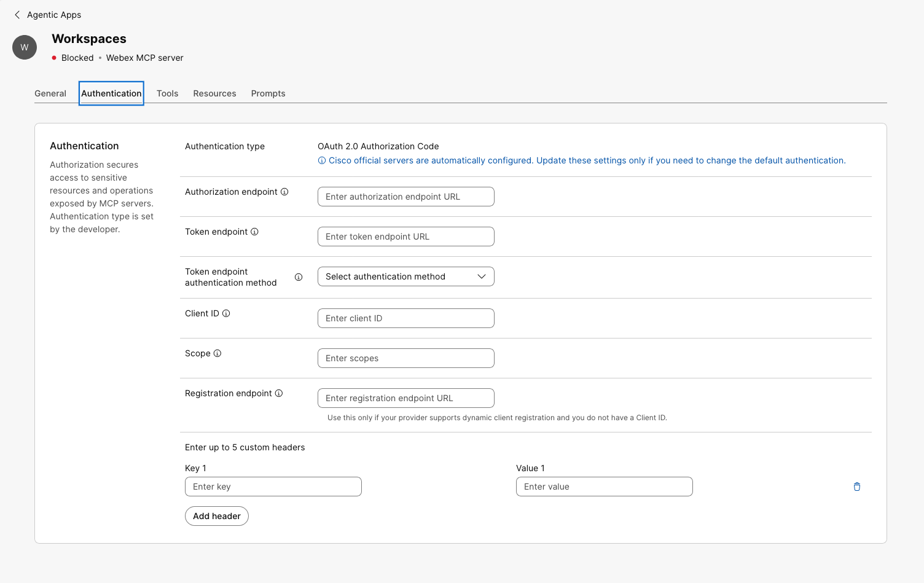Click info icon beside Registration endpoint
924x583 pixels.
click(x=279, y=393)
